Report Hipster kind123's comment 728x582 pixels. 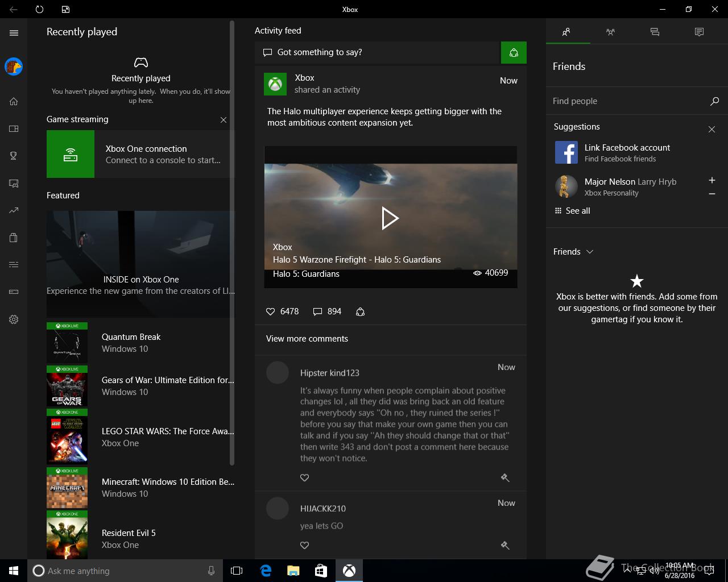point(505,478)
